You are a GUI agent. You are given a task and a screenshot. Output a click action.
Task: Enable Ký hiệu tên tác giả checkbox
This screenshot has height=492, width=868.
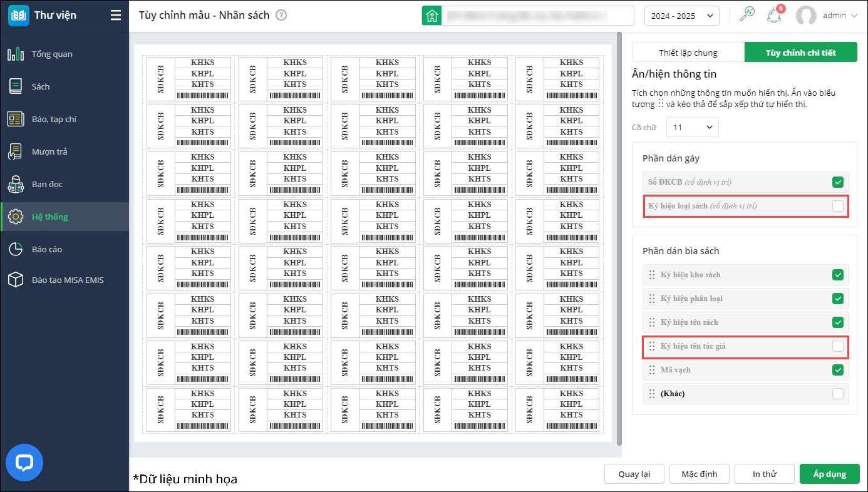click(x=838, y=346)
